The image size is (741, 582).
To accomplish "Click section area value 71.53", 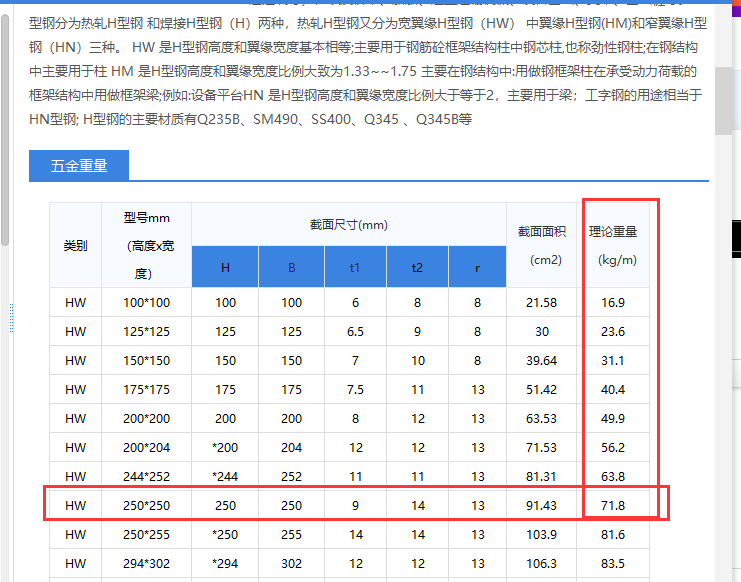I will [x=542, y=447].
